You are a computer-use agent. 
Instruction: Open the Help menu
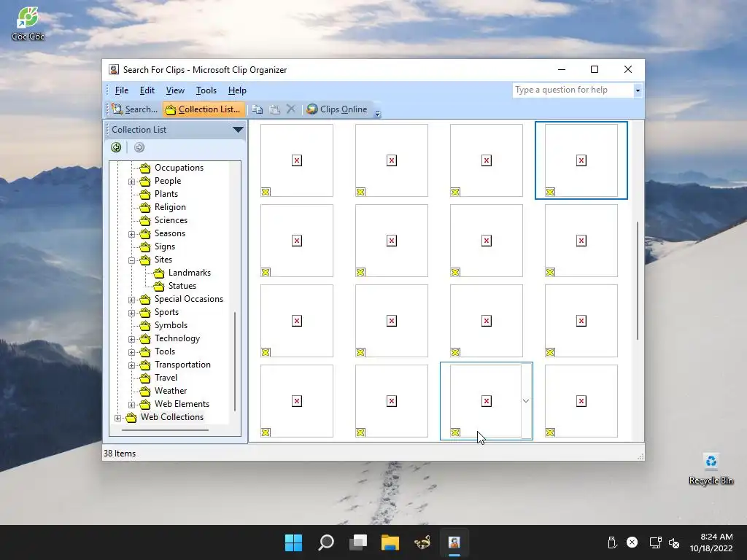[x=237, y=90]
